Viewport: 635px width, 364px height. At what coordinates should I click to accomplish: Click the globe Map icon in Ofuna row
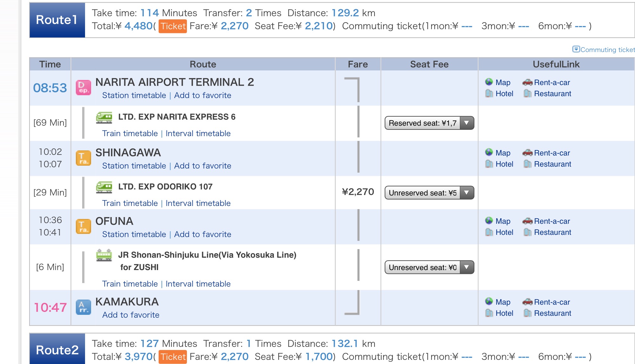click(489, 221)
